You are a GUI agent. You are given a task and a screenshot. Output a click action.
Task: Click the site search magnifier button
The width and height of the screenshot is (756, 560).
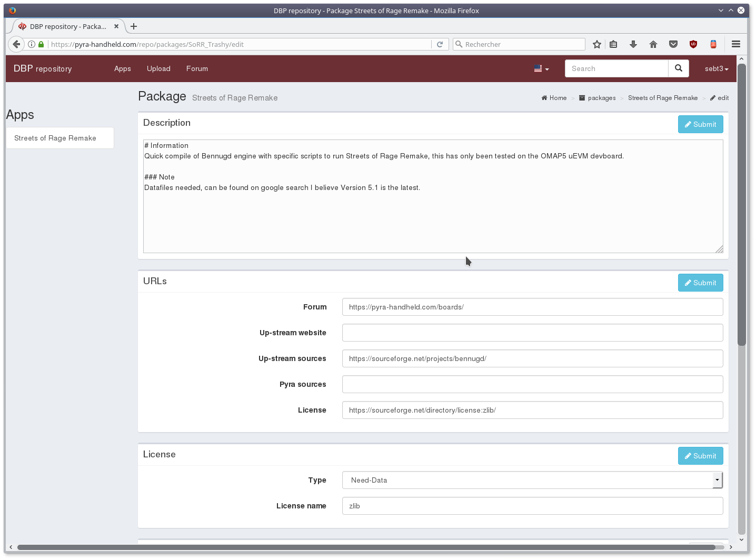click(678, 68)
